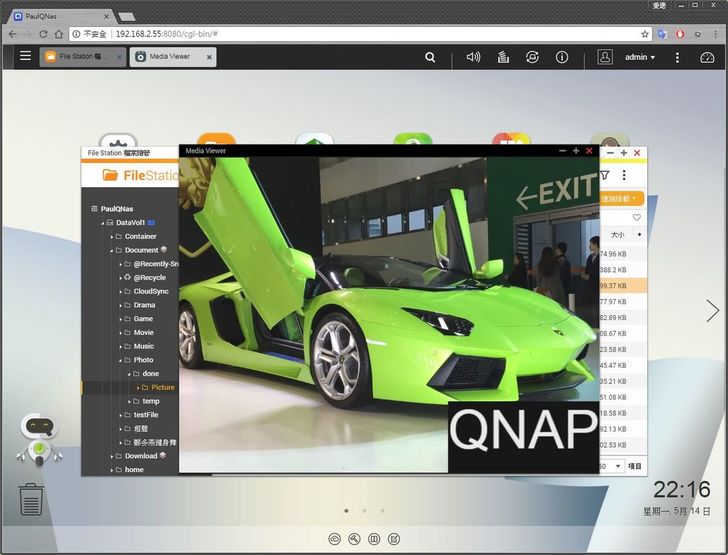Image resolution: width=728 pixels, height=555 pixels.
Task: Click the QNAP robot assistant icon
Action: coord(40,440)
